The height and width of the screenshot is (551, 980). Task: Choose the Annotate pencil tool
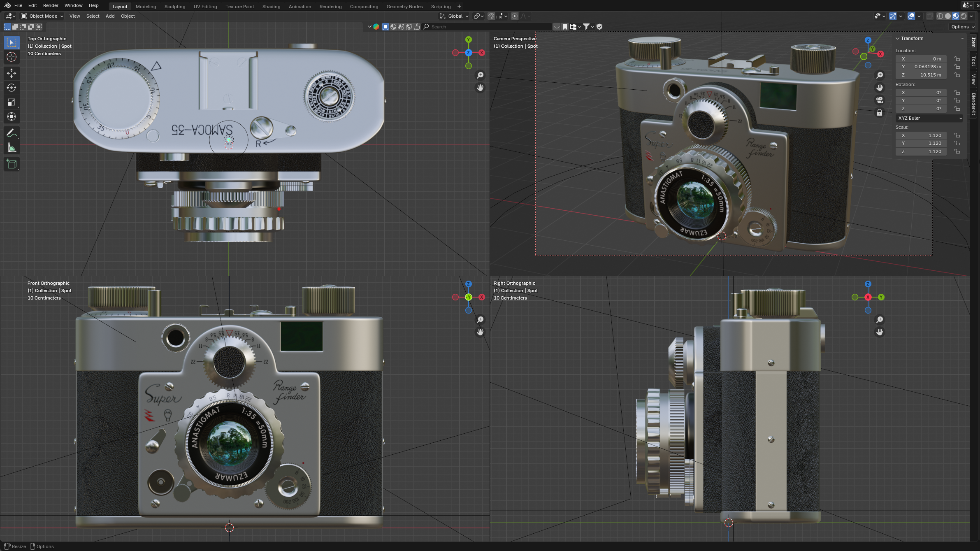[12, 133]
